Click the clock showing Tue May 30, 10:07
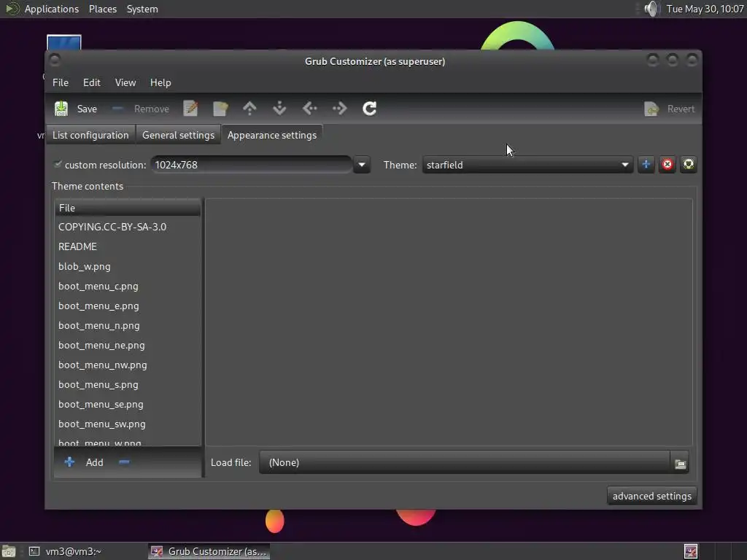747x560 pixels. (x=705, y=9)
